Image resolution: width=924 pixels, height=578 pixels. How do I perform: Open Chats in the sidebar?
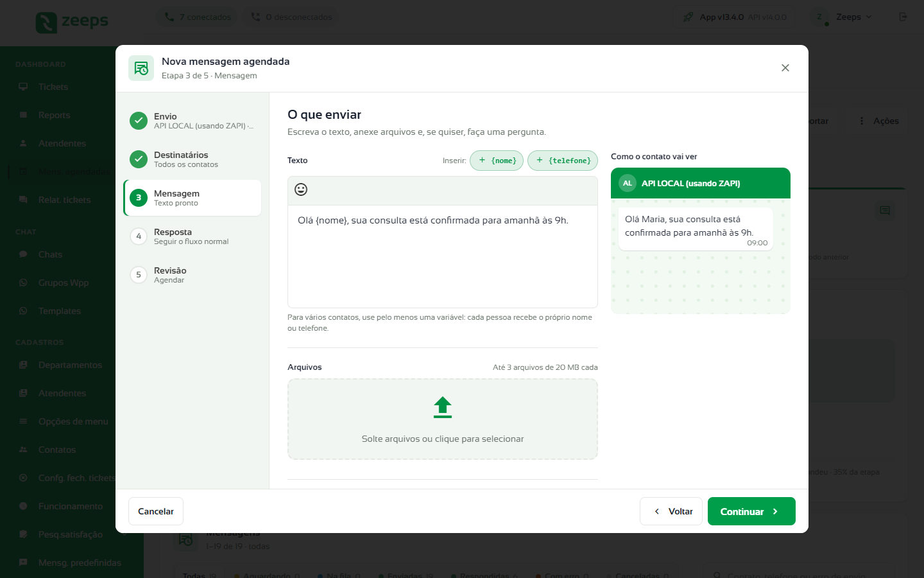pyautogui.click(x=50, y=254)
